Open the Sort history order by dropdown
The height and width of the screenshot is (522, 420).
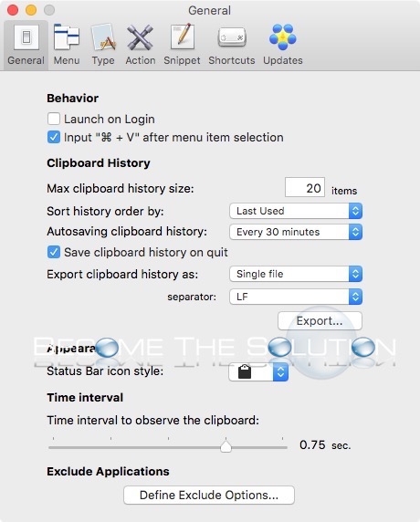pyautogui.click(x=296, y=211)
